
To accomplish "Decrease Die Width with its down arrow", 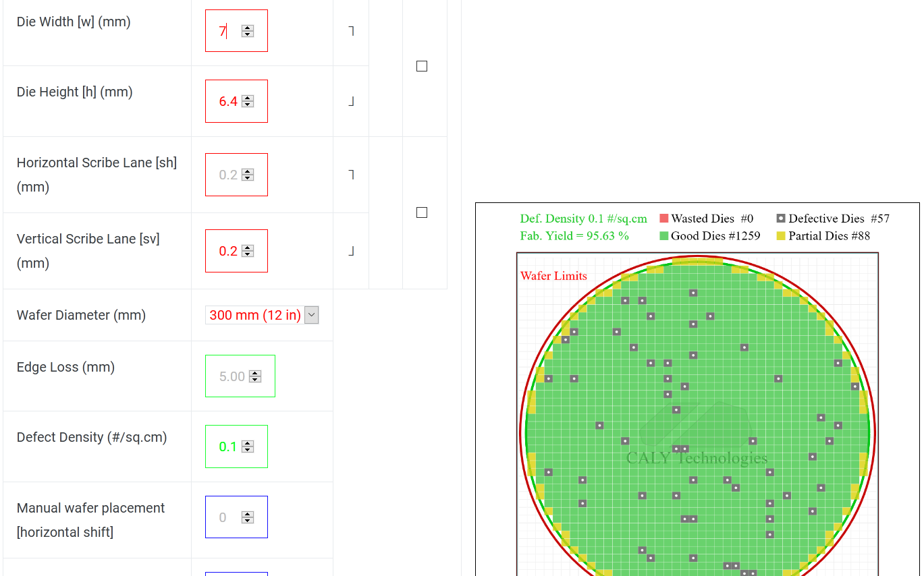I will click(248, 34).
